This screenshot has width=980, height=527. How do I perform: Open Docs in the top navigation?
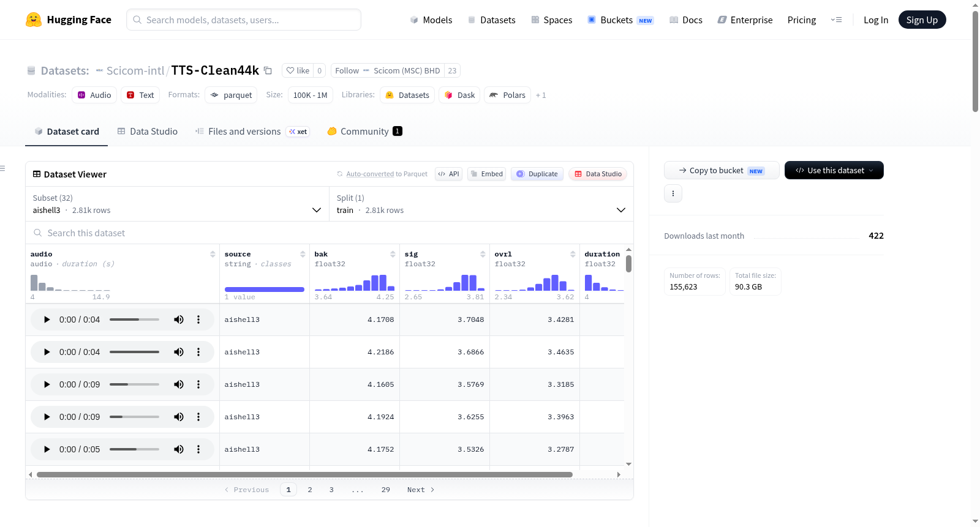(x=686, y=20)
